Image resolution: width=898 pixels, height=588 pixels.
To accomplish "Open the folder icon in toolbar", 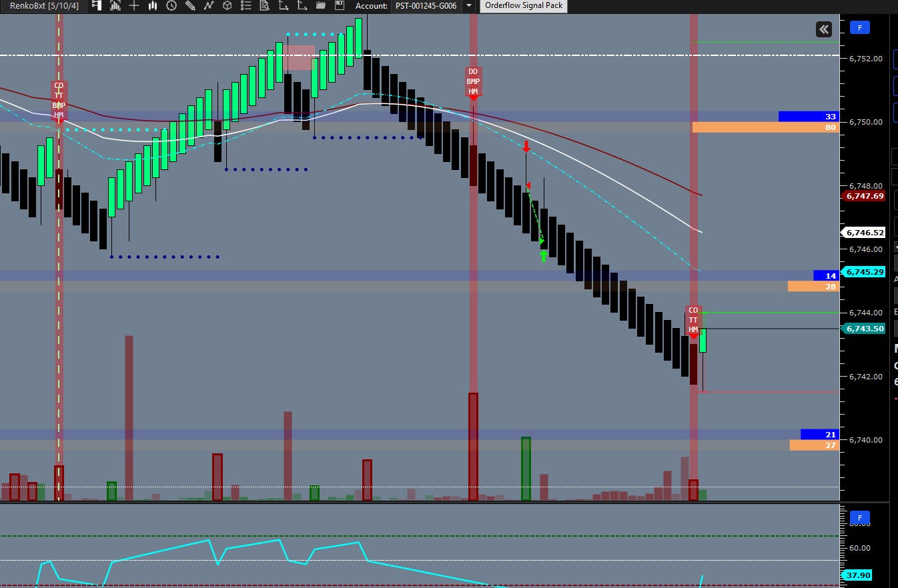I will pyautogui.click(x=321, y=5).
